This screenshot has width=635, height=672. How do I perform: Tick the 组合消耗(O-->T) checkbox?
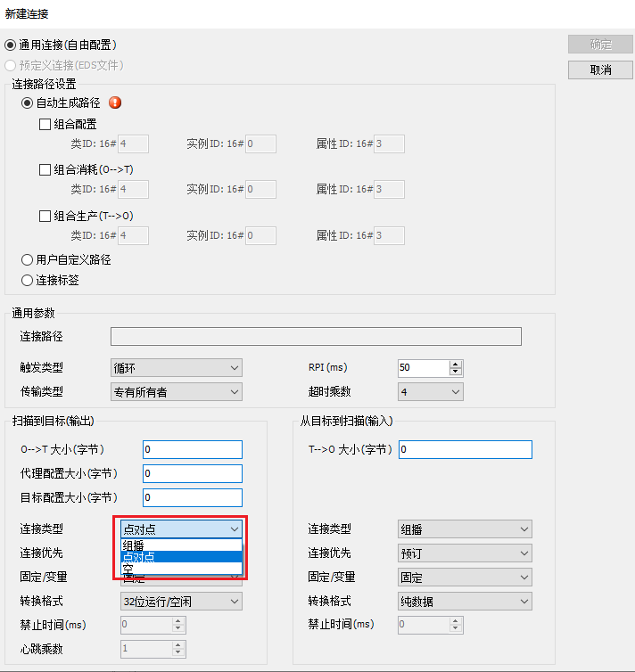[x=45, y=169]
